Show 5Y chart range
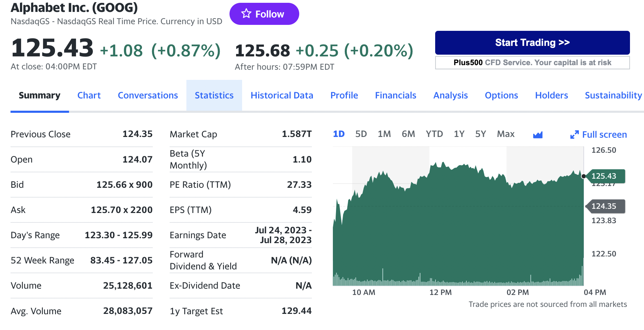The width and height of the screenshot is (644, 330). point(480,134)
